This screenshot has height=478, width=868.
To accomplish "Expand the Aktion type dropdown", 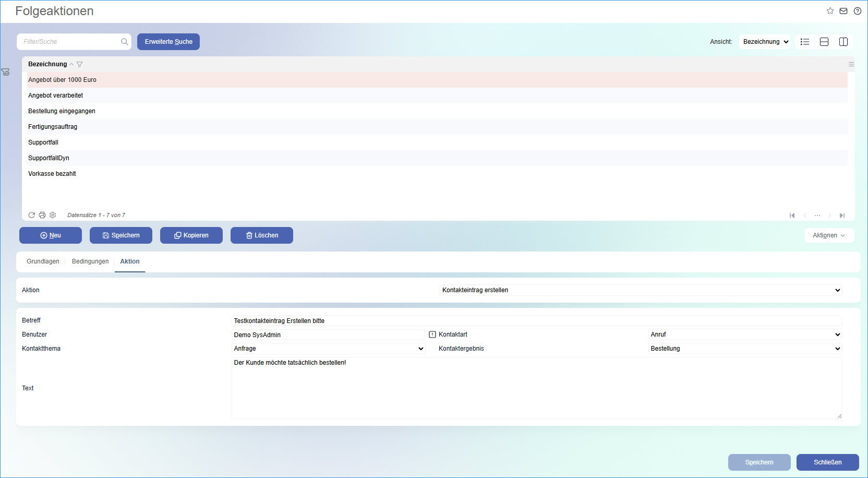I will pos(641,290).
